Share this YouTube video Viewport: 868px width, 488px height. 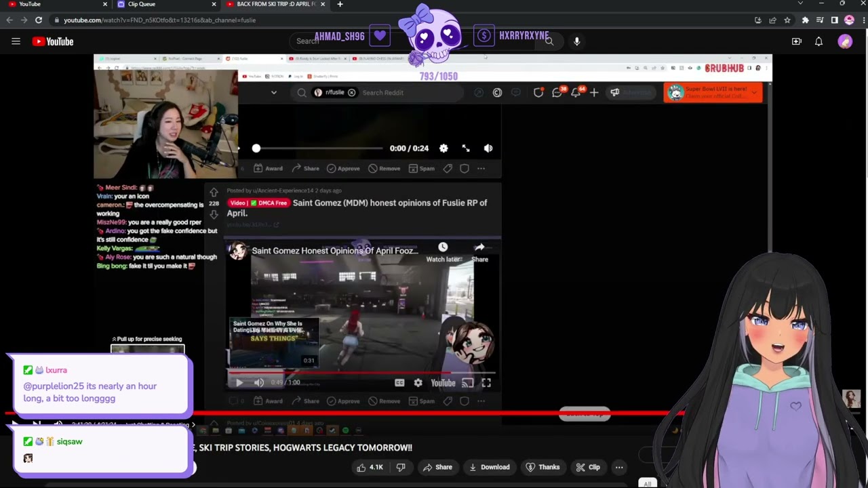(x=437, y=467)
